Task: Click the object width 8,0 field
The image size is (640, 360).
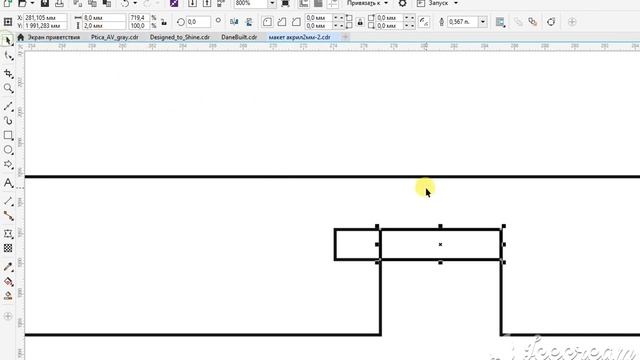Action: pos(104,18)
